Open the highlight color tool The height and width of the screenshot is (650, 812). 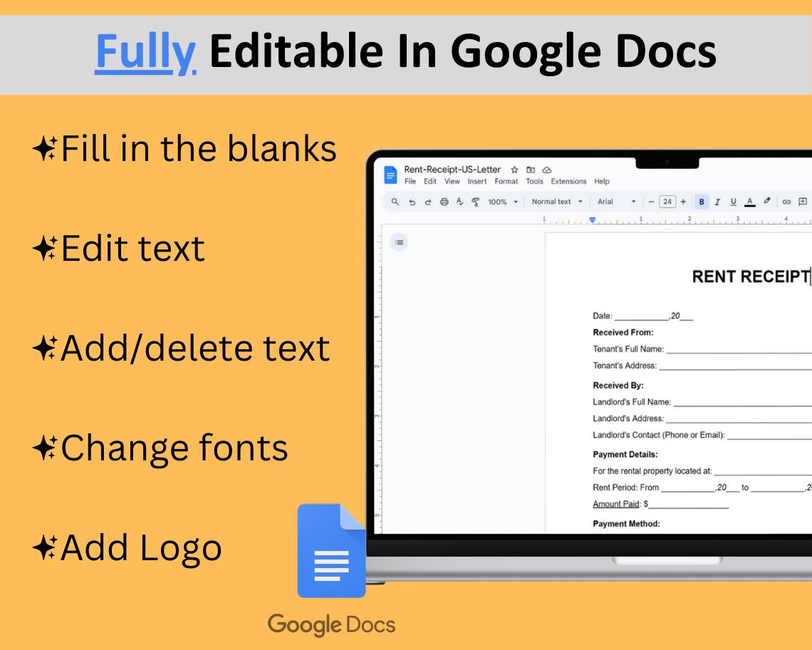tap(767, 201)
